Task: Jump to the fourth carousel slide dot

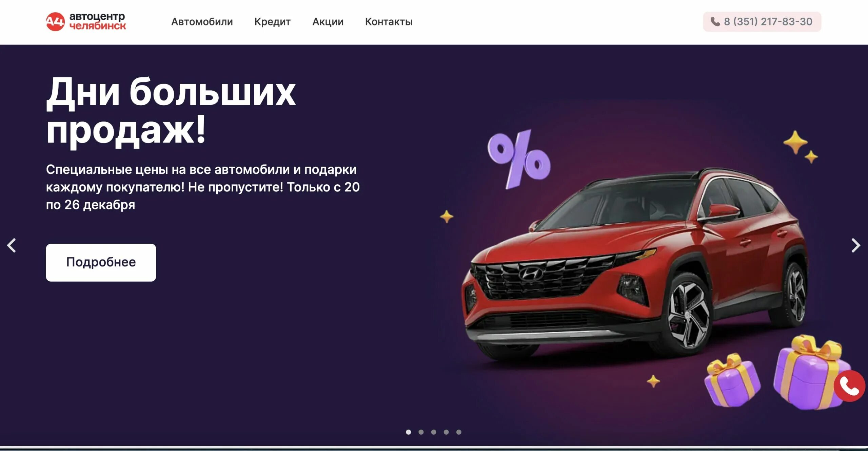Action: 446,432
